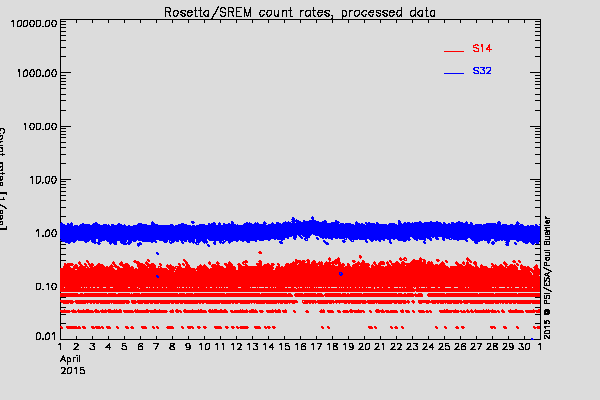Select the blue S32 legend label
600x400 pixels.
(x=481, y=72)
